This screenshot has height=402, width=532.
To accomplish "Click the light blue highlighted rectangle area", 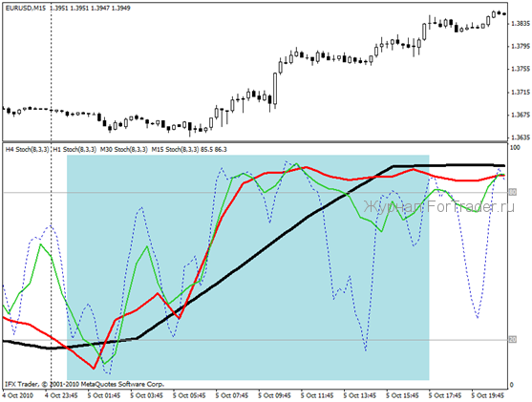I will [x=248, y=267].
